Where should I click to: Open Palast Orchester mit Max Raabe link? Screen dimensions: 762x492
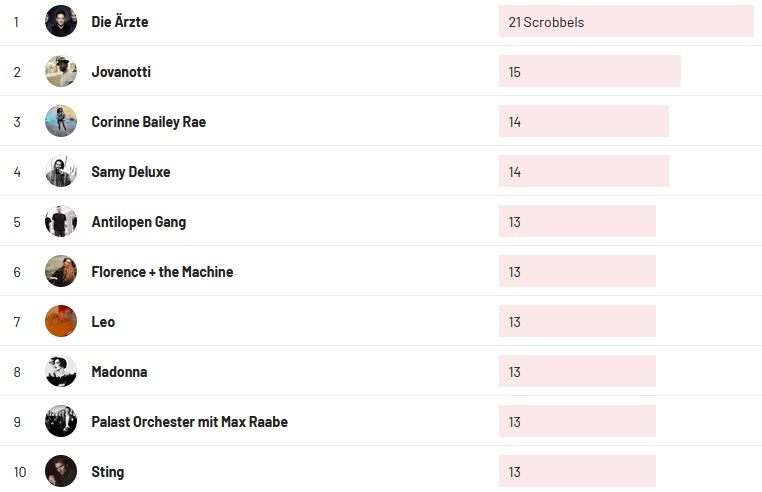pyautogui.click(x=189, y=422)
